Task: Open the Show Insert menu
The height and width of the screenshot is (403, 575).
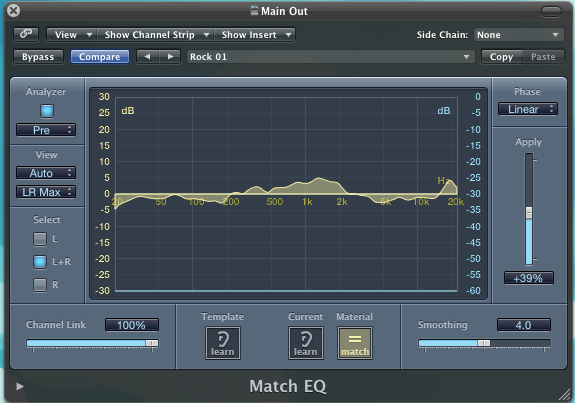Action: (x=254, y=35)
